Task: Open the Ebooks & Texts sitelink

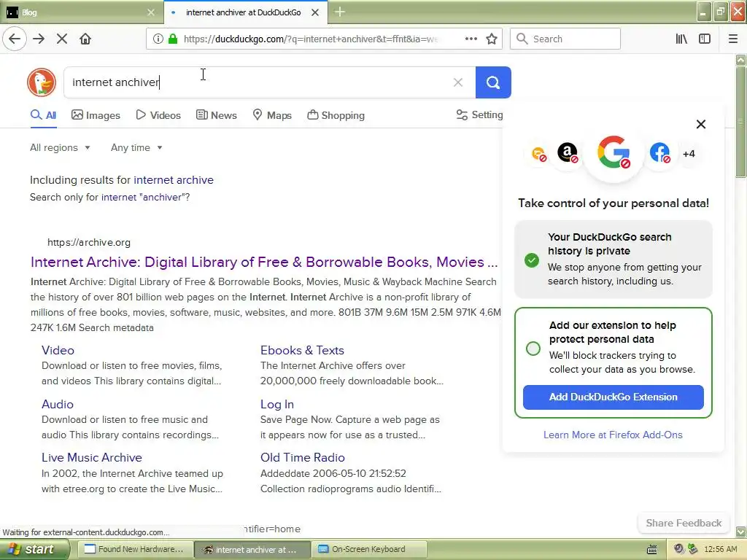Action: (x=302, y=350)
